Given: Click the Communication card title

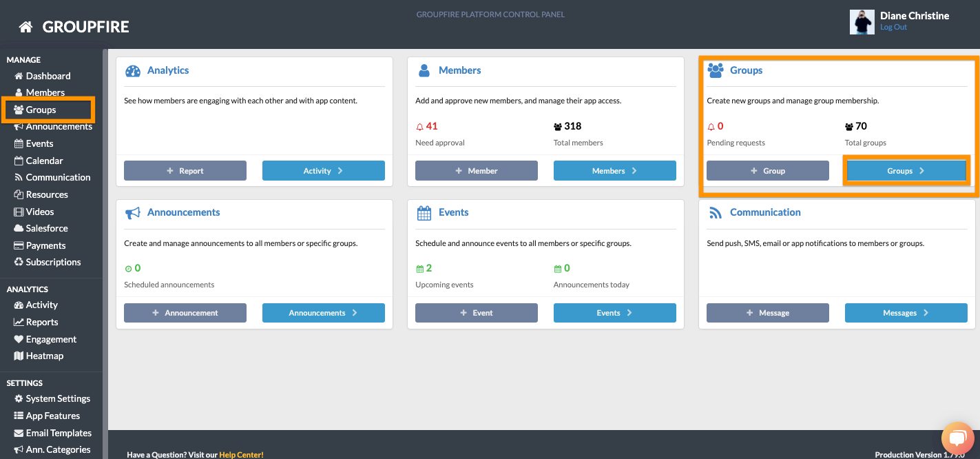Looking at the screenshot, I should tap(765, 212).
